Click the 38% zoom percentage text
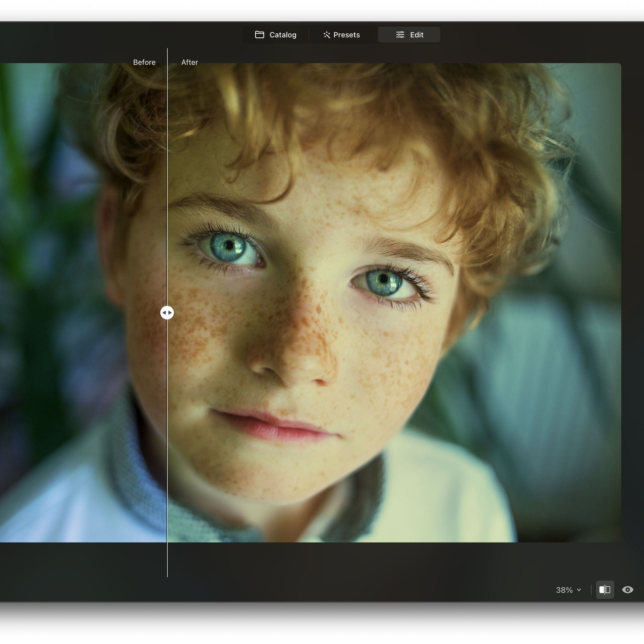This screenshot has height=644, width=644. [x=564, y=590]
